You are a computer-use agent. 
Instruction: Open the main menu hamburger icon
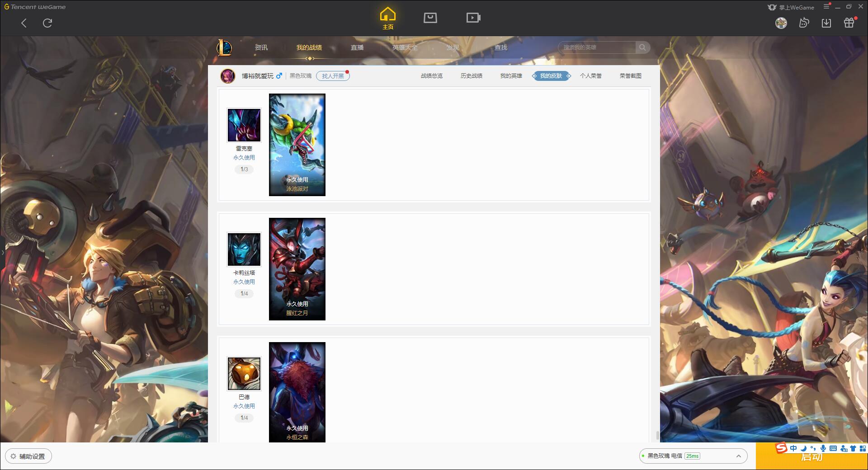point(827,6)
